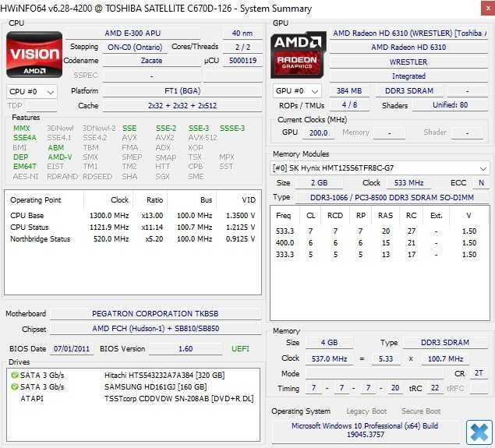The width and height of the screenshot is (495, 448).
Task: Click the 40 nm process value
Action: pyautogui.click(x=242, y=34)
